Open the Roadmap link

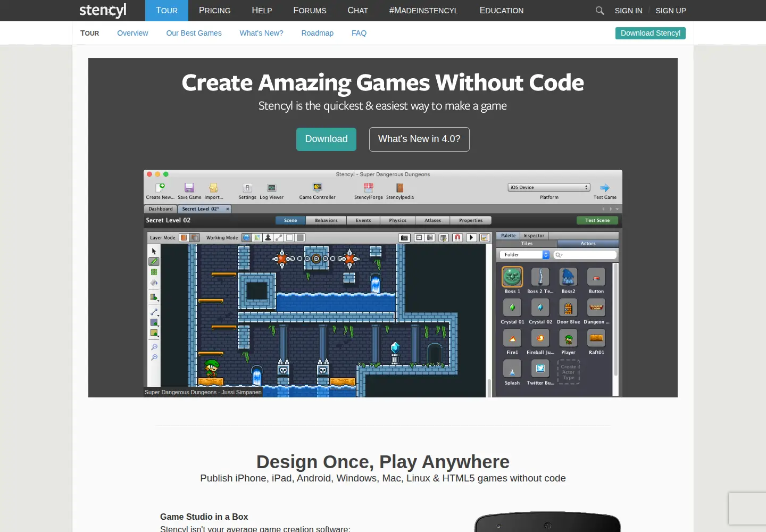click(318, 33)
